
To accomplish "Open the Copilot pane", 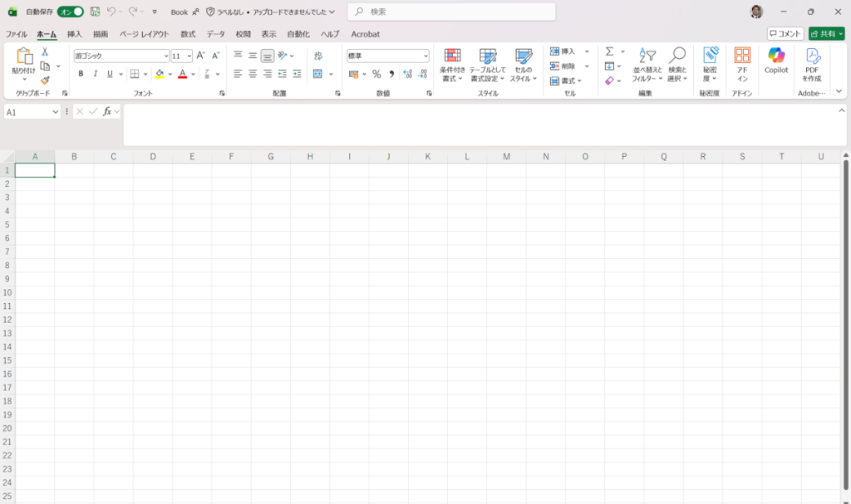I will click(x=776, y=61).
